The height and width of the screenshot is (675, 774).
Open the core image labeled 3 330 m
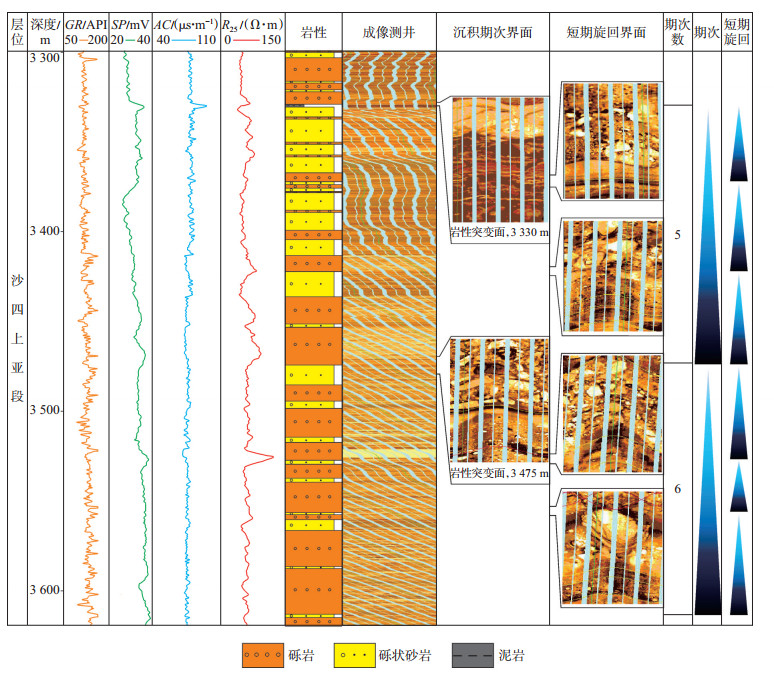point(498,160)
